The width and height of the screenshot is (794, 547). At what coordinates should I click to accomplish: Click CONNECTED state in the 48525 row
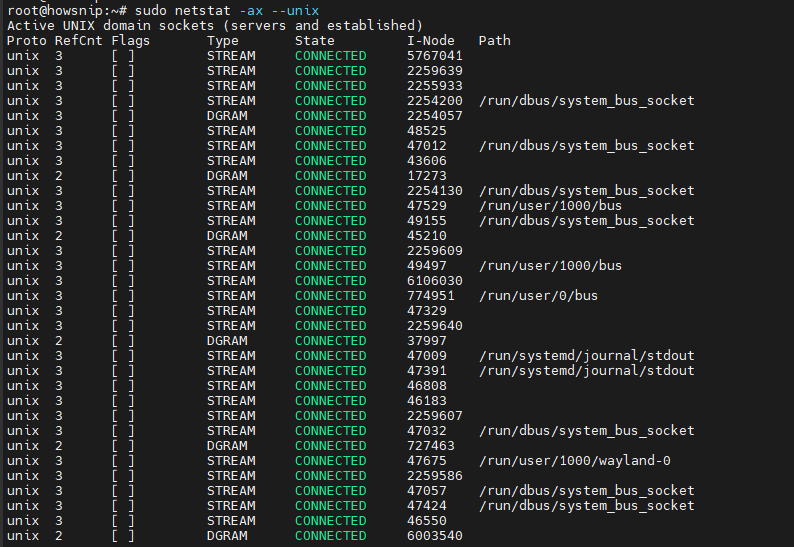pos(331,131)
